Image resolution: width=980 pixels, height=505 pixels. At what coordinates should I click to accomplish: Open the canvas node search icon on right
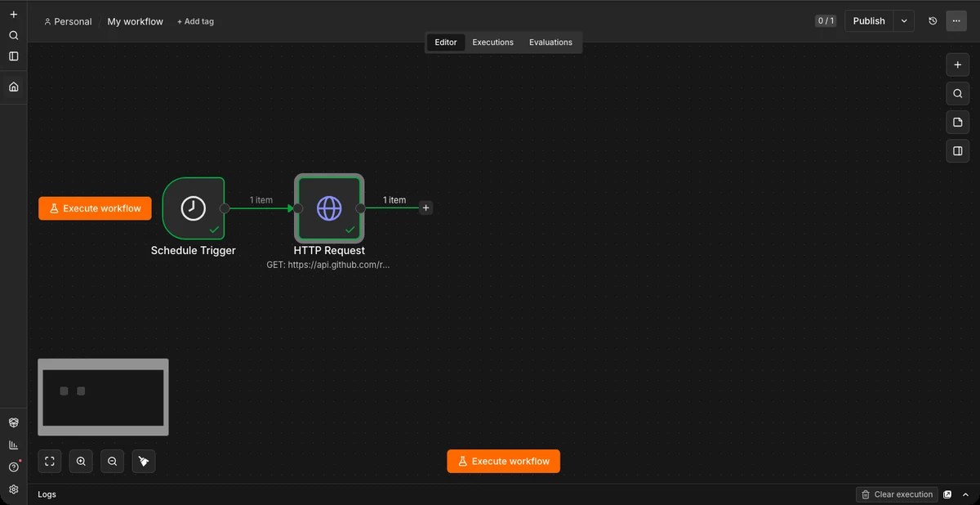(958, 94)
